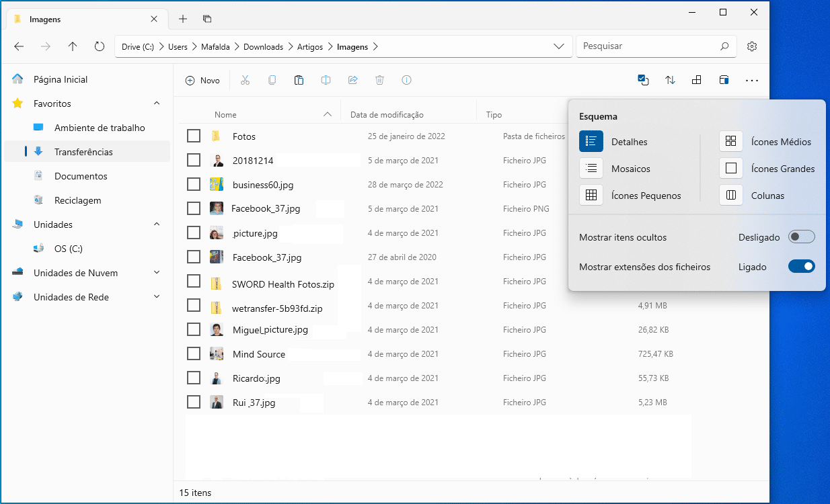Navigate to Downloads in breadcrumb path
This screenshot has width=830, height=504.
click(263, 47)
